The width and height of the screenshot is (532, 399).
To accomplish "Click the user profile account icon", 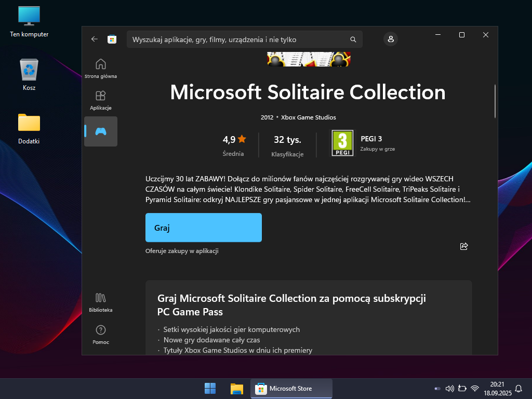I will pos(390,39).
